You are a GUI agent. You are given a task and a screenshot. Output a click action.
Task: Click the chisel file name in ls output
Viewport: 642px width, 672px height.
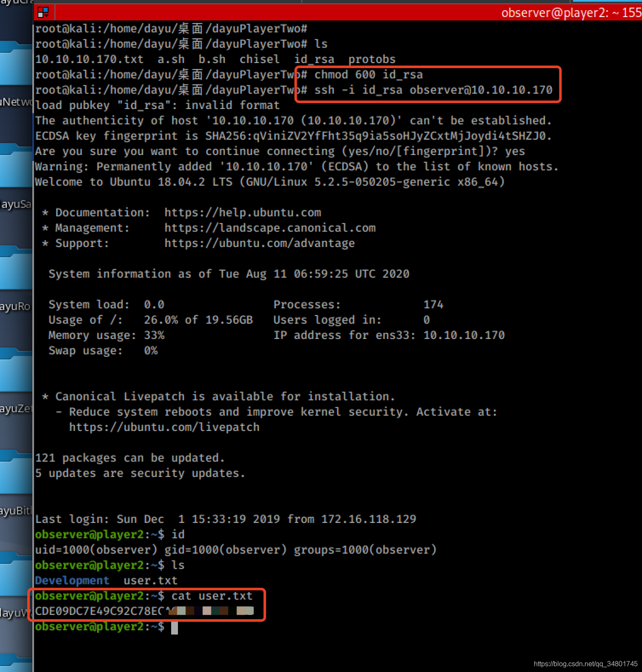click(x=260, y=59)
